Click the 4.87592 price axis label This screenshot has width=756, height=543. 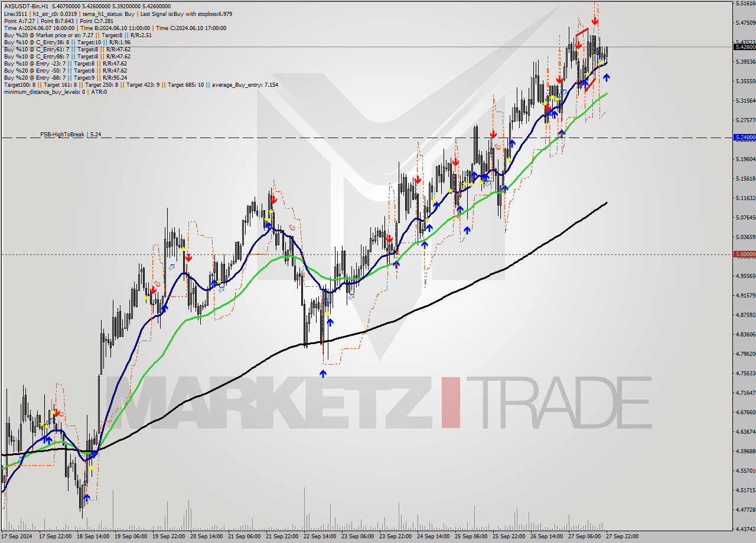(x=745, y=315)
